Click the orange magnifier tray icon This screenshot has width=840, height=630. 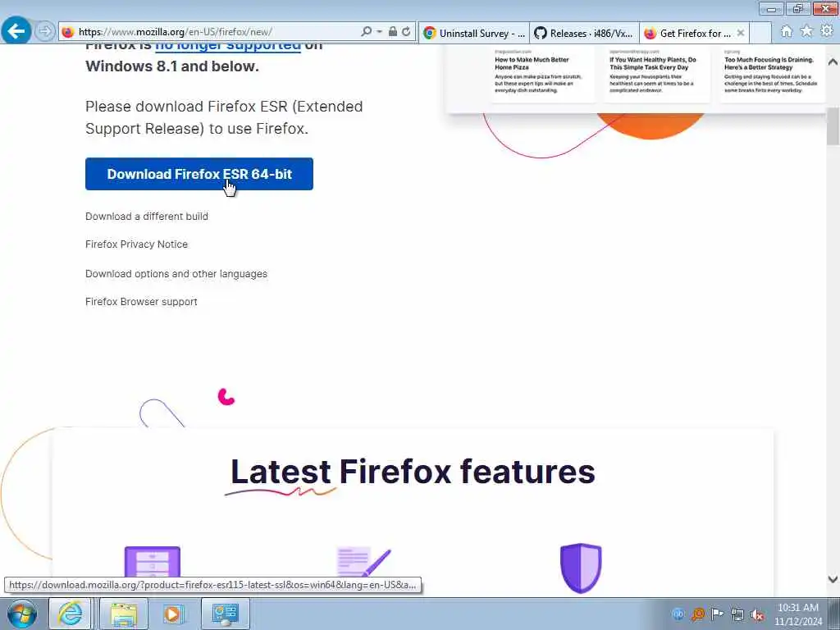pyautogui.click(x=697, y=614)
